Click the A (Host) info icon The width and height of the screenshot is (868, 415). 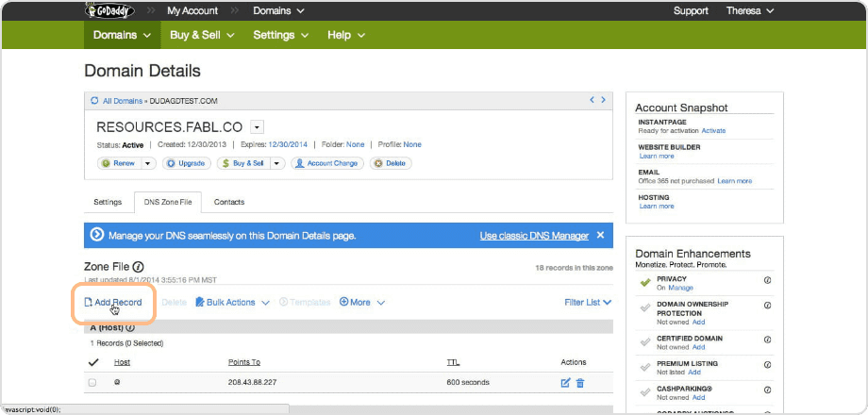(x=130, y=327)
